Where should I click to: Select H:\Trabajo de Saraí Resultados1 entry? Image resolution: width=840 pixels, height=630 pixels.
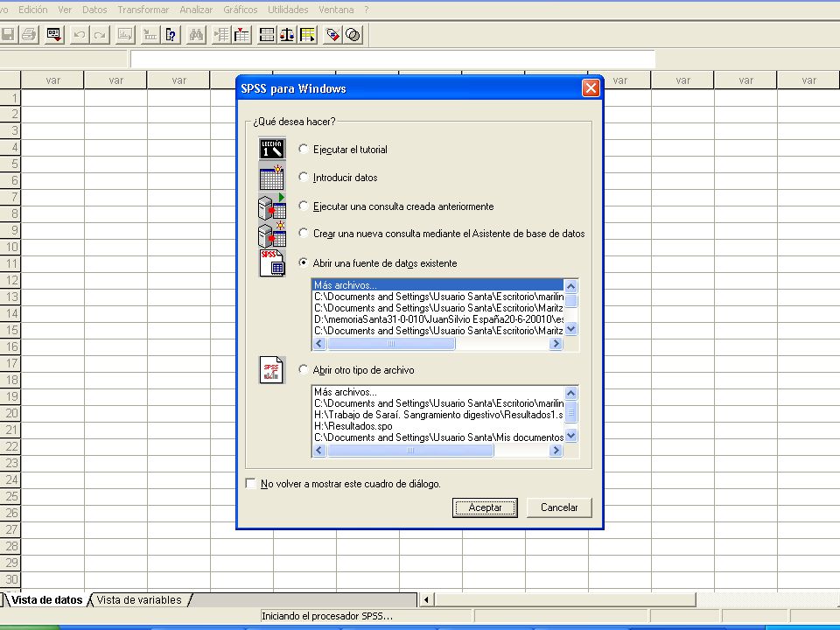click(x=437, y=415)
